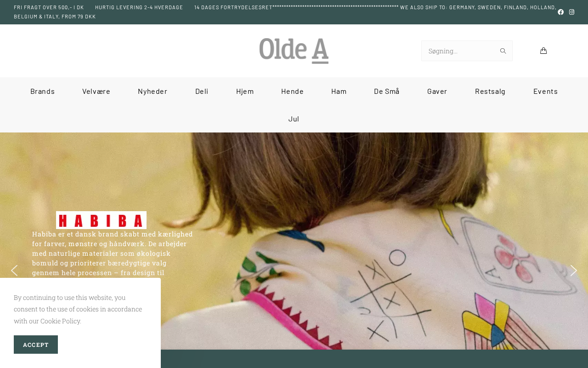The width and height of the screenshot is (588, 368).
Task: Open the Jul menu item
Action: pos(294,119)
